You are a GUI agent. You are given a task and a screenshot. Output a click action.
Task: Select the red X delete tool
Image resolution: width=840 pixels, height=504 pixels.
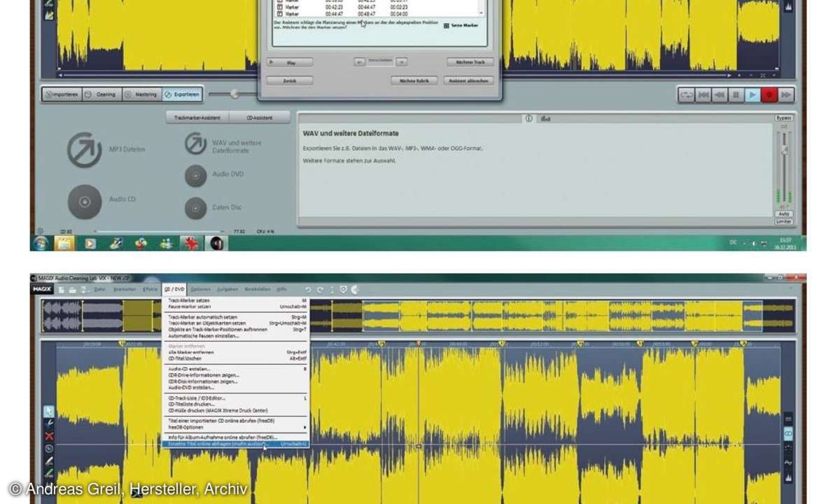pos(49,436)
